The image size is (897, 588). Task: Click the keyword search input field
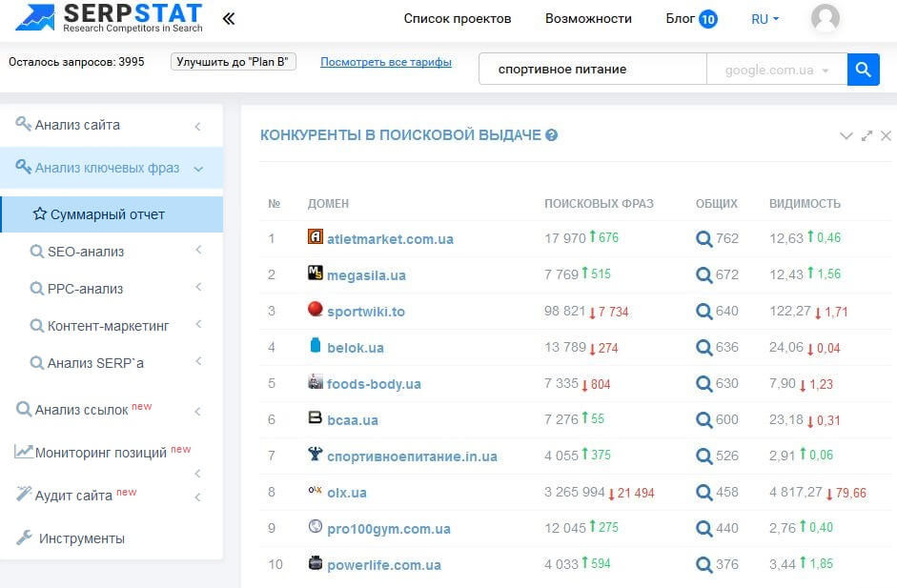pos(593,70)
